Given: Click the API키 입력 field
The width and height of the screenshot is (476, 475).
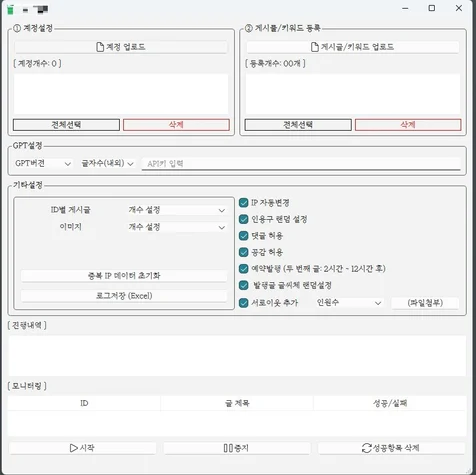Looking at the screenshot, I should pyautogui.click(x=301, y=164).
